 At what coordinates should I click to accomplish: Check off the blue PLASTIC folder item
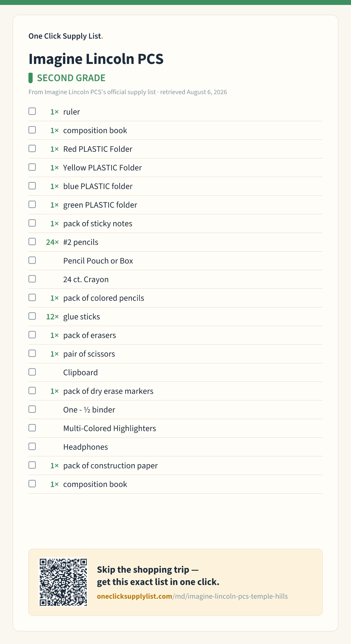click(x=32, y=186)
